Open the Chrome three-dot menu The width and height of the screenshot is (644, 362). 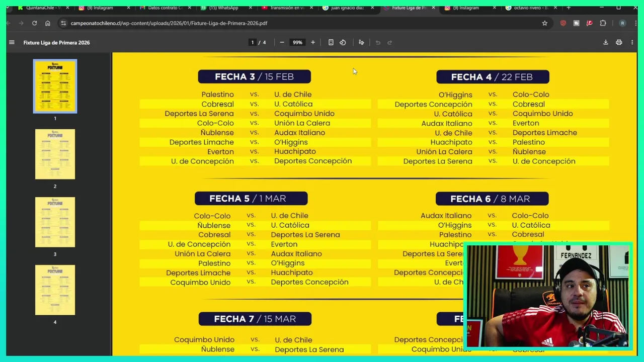pos(635,23)
